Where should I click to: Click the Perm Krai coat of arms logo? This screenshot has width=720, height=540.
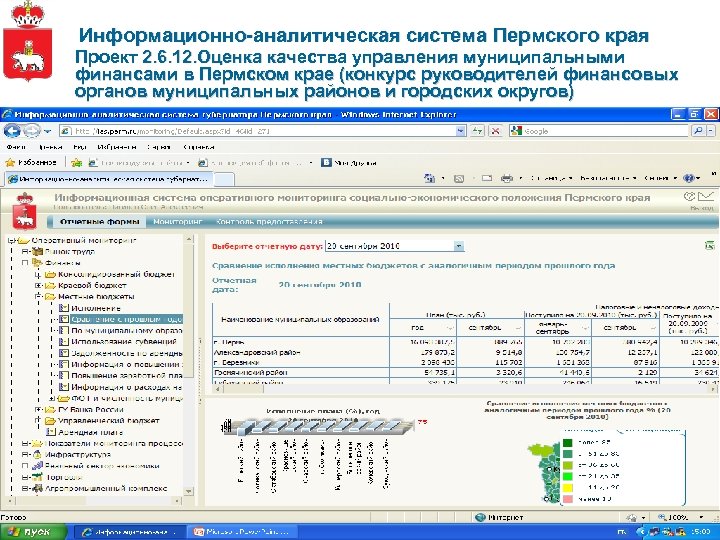(25, 211)
